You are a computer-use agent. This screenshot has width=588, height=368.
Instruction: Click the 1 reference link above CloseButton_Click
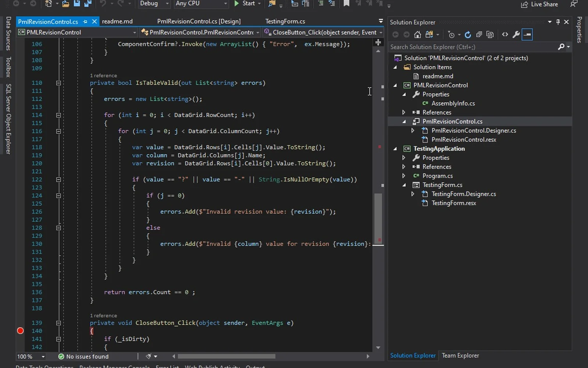click(x=103, y=316)
